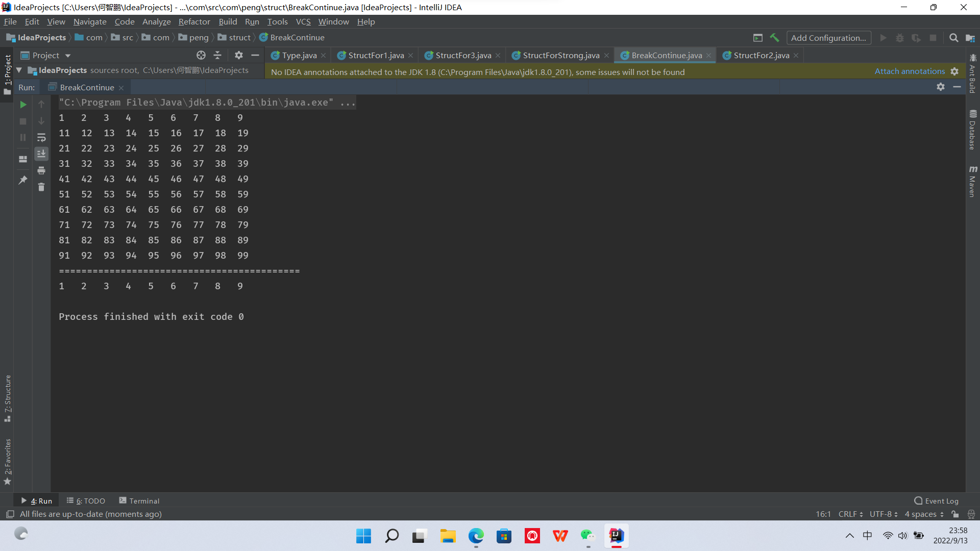
Task: Open the Run panel settings gear
Action: click(x=941, y=87)
